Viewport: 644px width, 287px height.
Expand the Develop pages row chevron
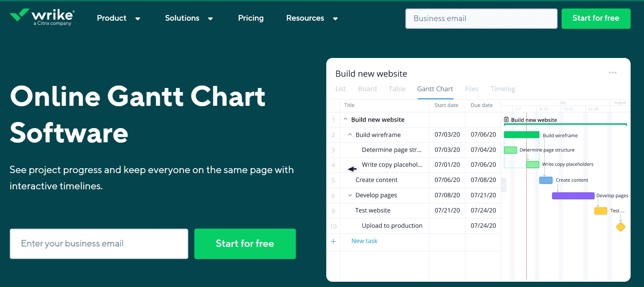(x=350, y=195)
